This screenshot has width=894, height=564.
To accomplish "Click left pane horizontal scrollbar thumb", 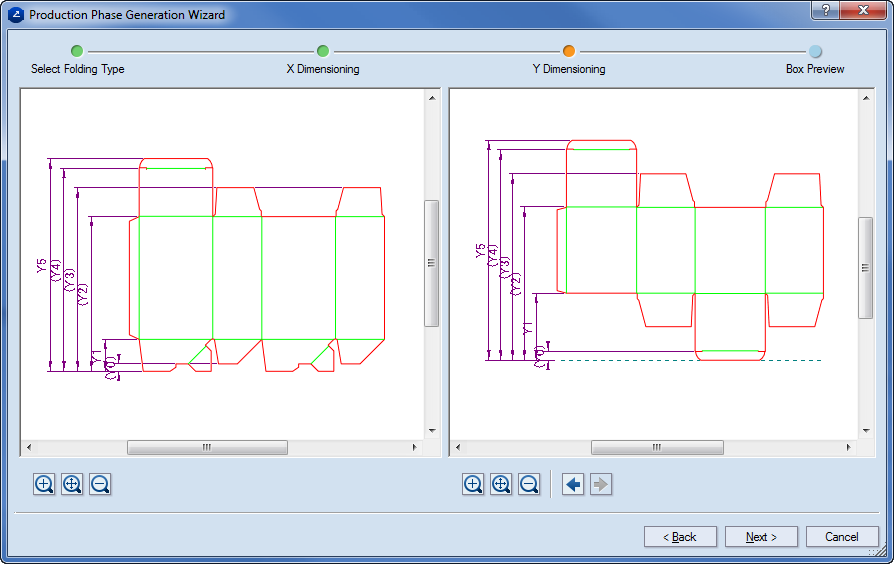I will pos(207,448).
